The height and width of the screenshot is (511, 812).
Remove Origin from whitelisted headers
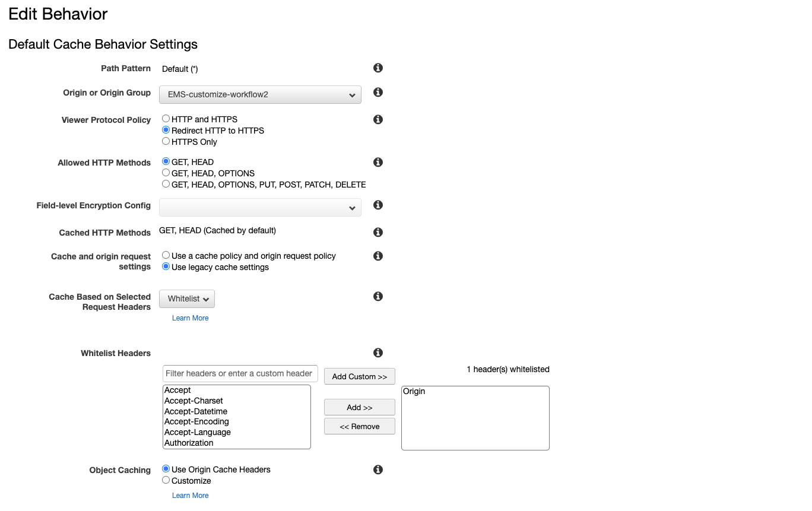[359, 426]
